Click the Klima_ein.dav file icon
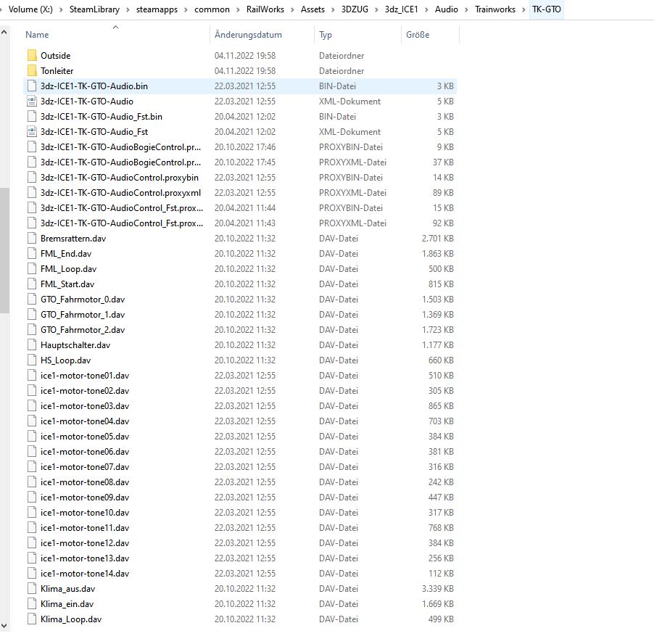The width and height of the screenshot is (654, 644). (x=32, y=604)
